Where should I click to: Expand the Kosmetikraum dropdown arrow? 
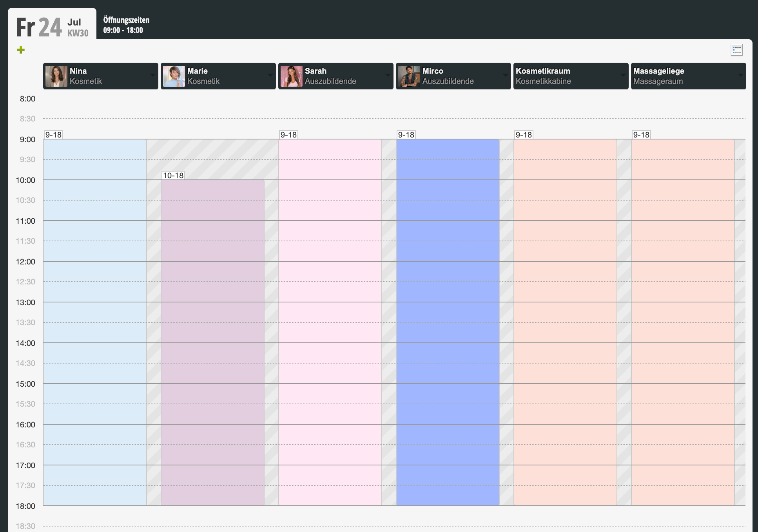[623, 75]
